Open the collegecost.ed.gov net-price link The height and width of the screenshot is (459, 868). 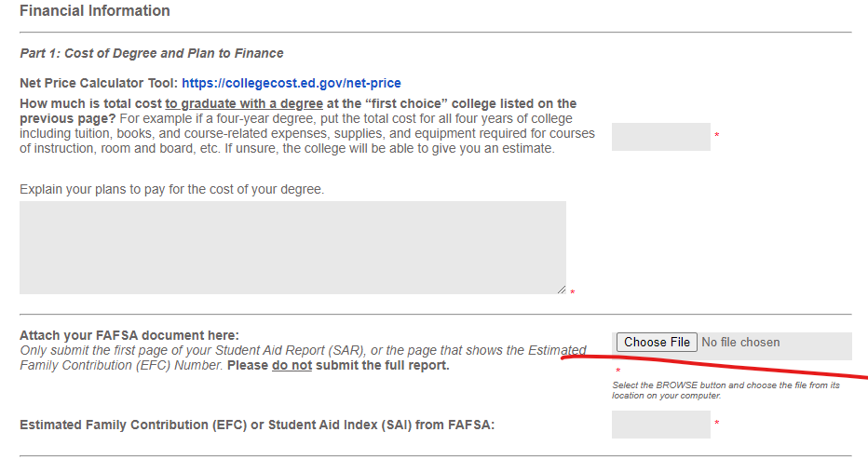[x=292, y=84]
